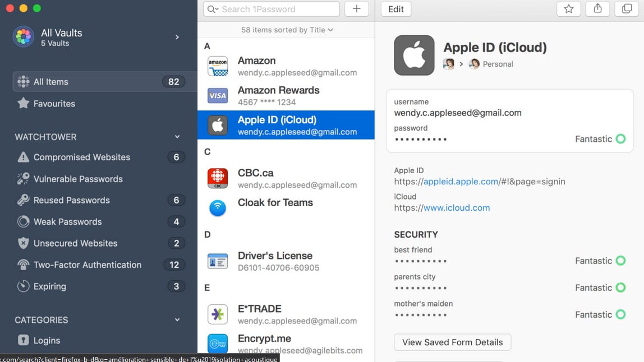
Task: Click the Expiring count badge 3
Action: click(176, 286)
